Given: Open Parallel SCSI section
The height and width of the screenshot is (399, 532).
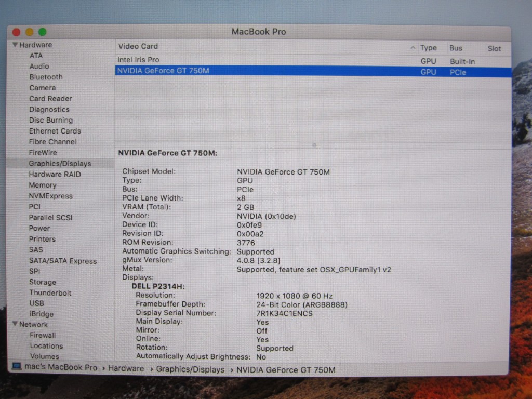Looking at the screenshot, I should pyautogui.click(x=50, y=218).
